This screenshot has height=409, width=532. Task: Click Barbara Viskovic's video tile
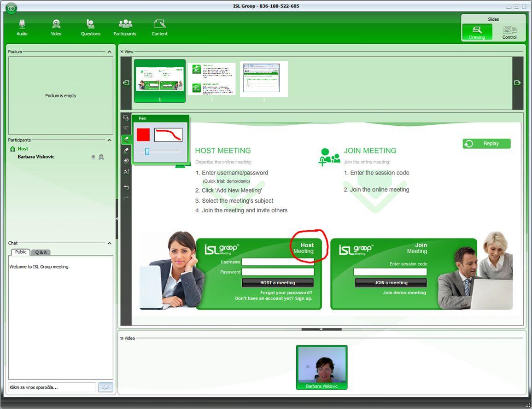click(x=322, y=367)
